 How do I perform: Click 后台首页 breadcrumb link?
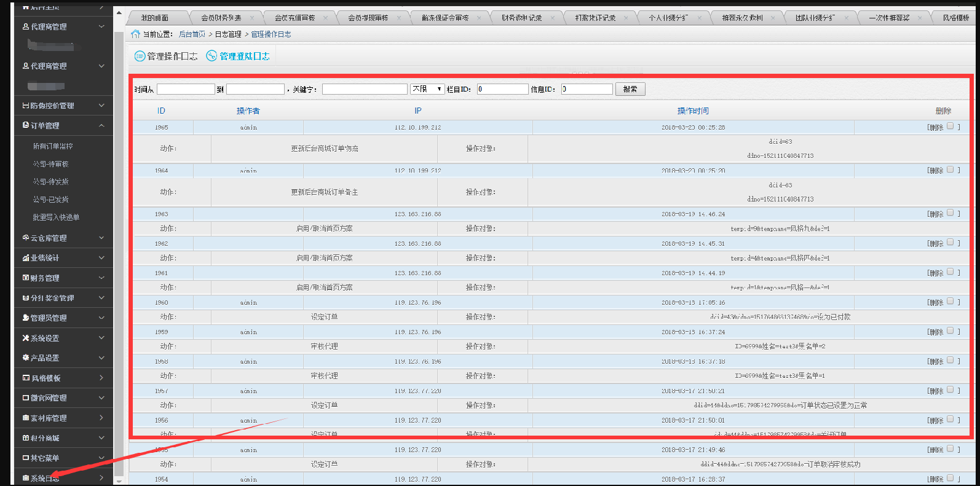point(192,34)
